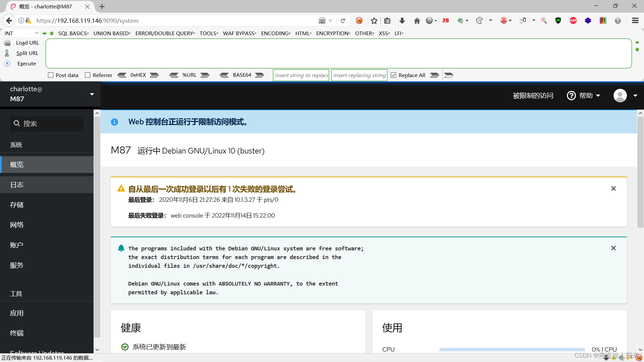Image resolution: width=644 pixels, height=362 pixels.
Task: Uncheck the Replace All checkbox
Action: 393,75
